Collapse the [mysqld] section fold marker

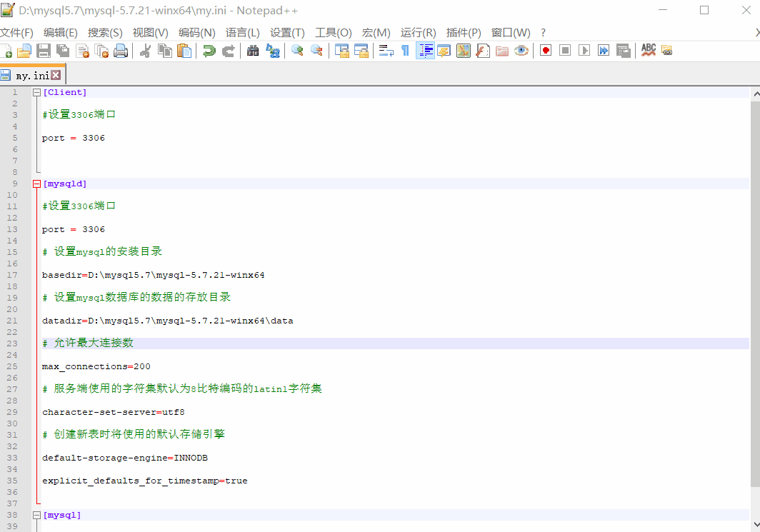click(x=36, y=184)
